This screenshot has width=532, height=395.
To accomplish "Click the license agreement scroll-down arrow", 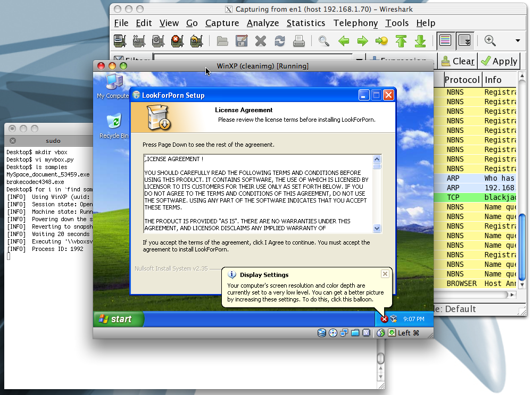I will pos(377,228).
